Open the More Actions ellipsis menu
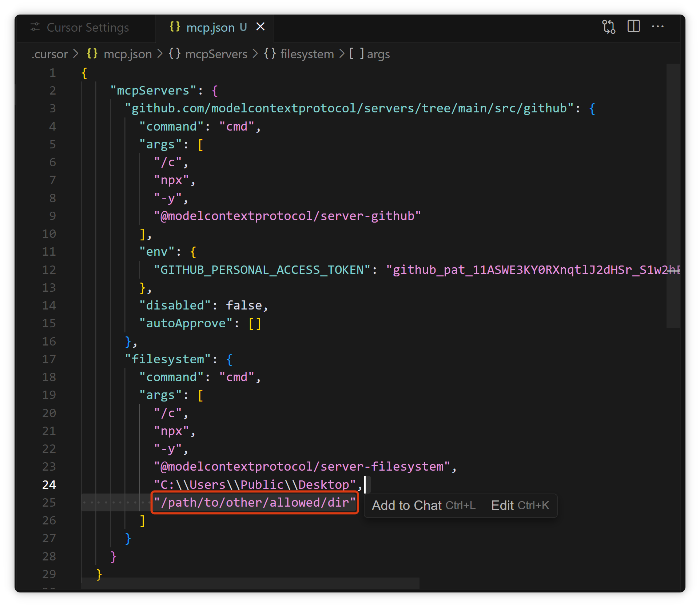The image size is (700, 607). coord(657,27)
